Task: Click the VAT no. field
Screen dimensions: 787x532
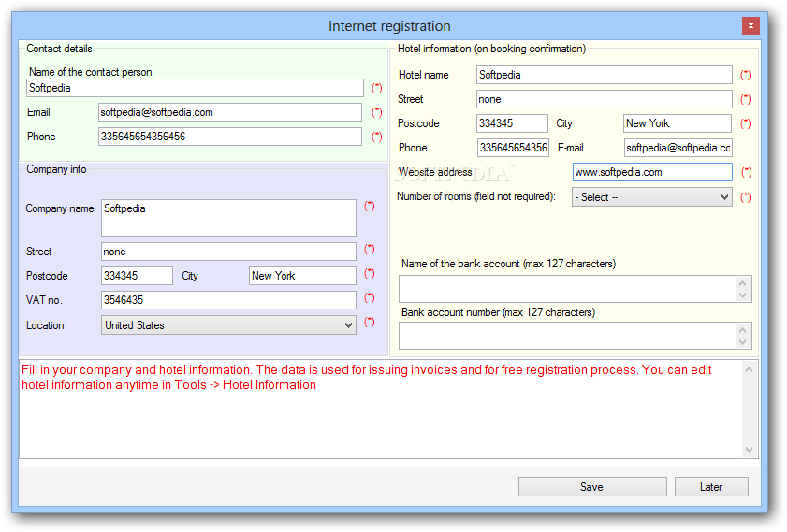Action: 228,300
